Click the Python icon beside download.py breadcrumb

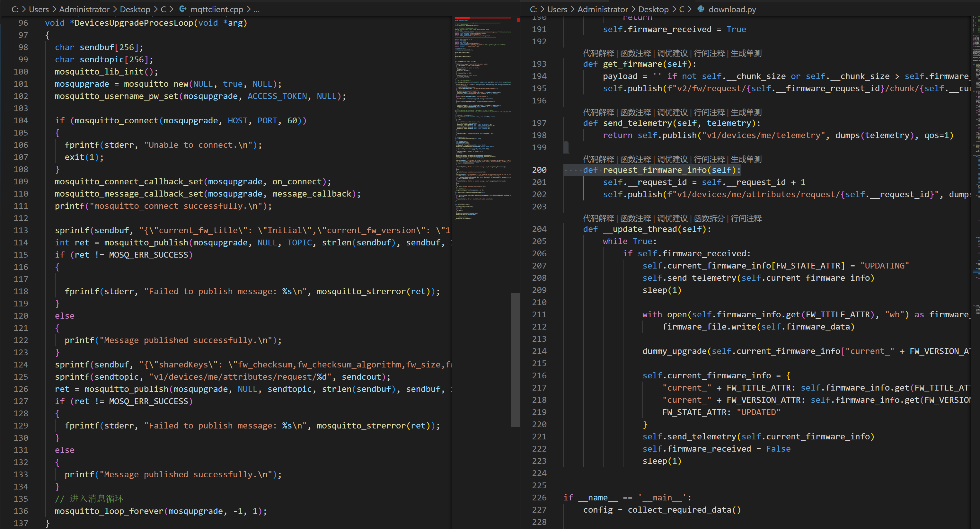[701, 9]
